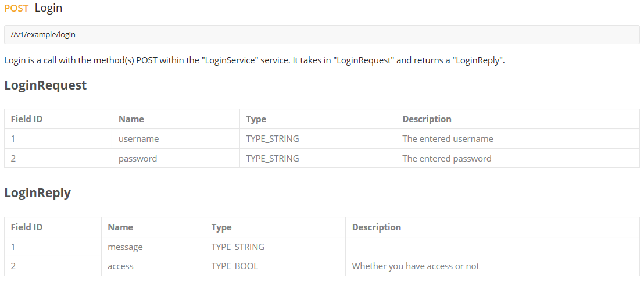Select the message field name cell
The width and height of the screenshot is (644, 282).
click(x=153, y=247)
